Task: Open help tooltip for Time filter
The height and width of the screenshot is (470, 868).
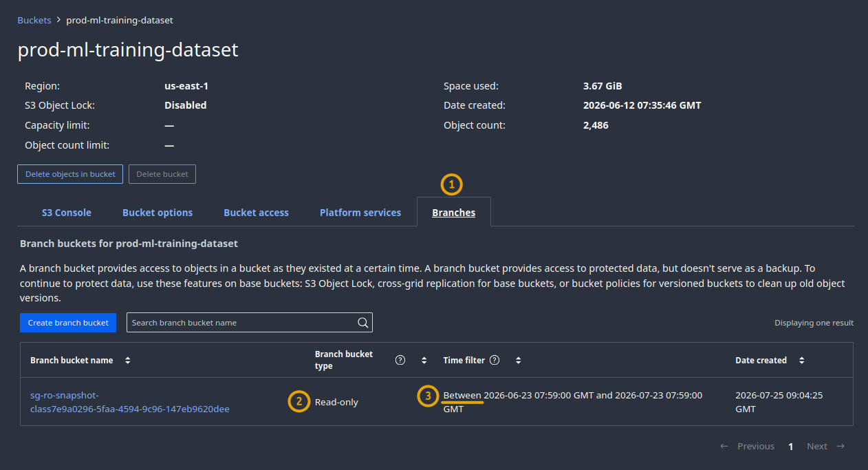Action: pos(495,360)
